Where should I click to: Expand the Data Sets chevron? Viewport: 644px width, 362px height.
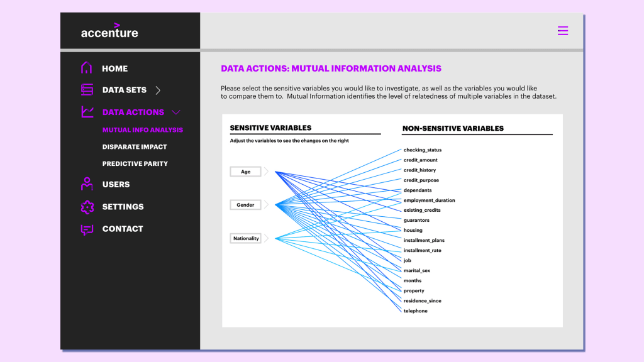(158, 90)
